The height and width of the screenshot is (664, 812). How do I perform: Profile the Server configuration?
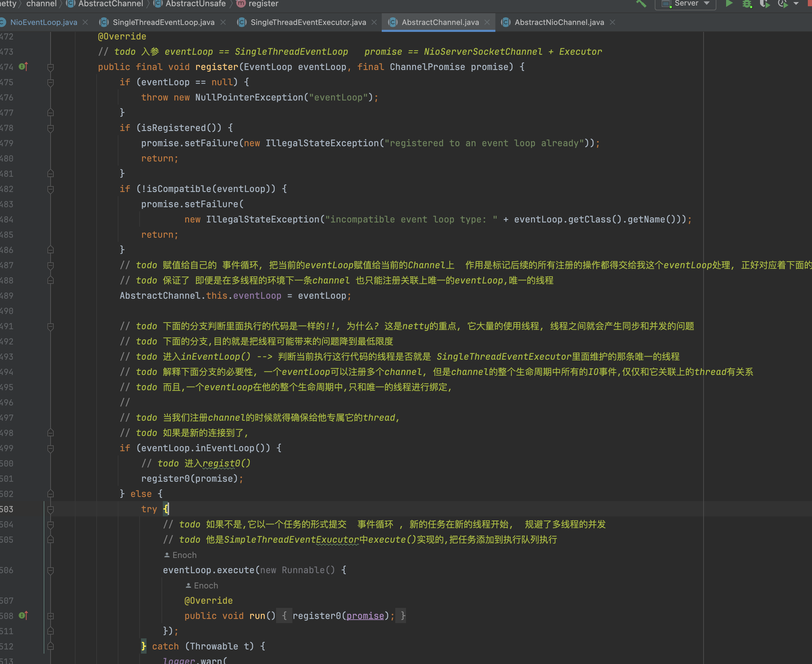click(x=782, y=4)
